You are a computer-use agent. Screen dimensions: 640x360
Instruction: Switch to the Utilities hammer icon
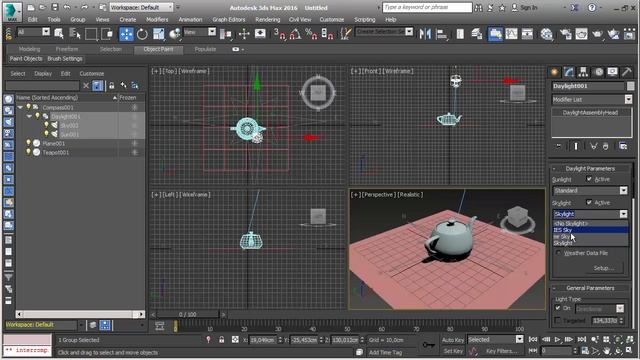627,72
